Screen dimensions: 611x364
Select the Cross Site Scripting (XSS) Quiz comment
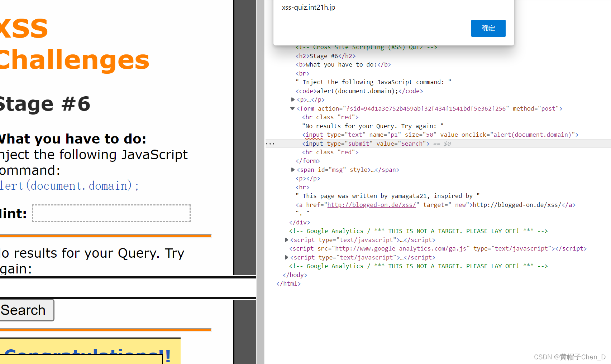(366, 47)
